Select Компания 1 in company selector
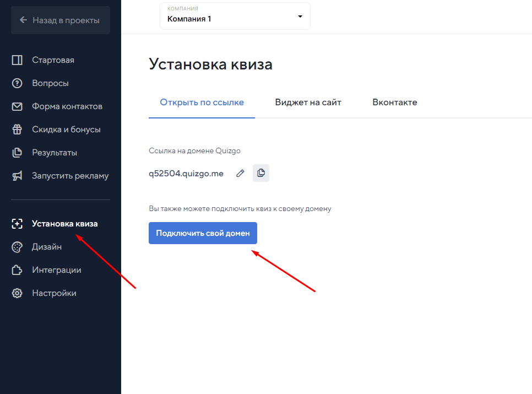This screenshot has height=394, width=532. [235, 16]
